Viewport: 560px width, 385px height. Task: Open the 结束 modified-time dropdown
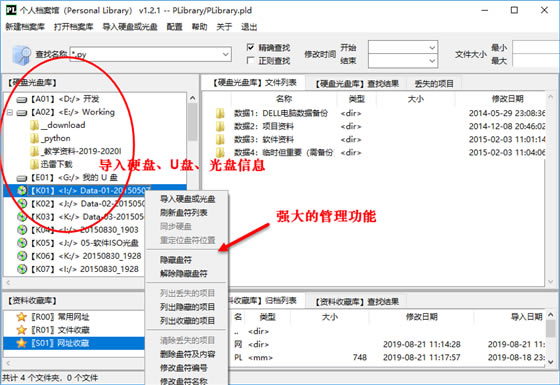click(x=432, y=61)
